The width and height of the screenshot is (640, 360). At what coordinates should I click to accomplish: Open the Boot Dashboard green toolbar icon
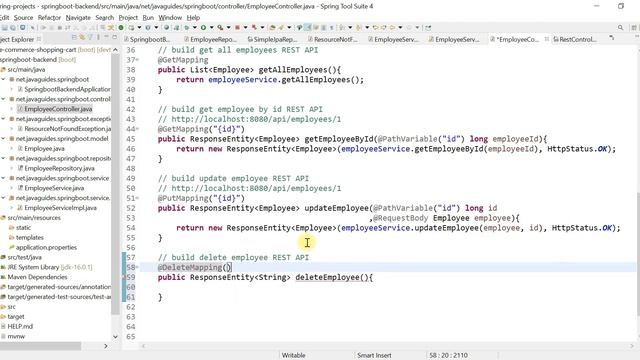[121, 28]
